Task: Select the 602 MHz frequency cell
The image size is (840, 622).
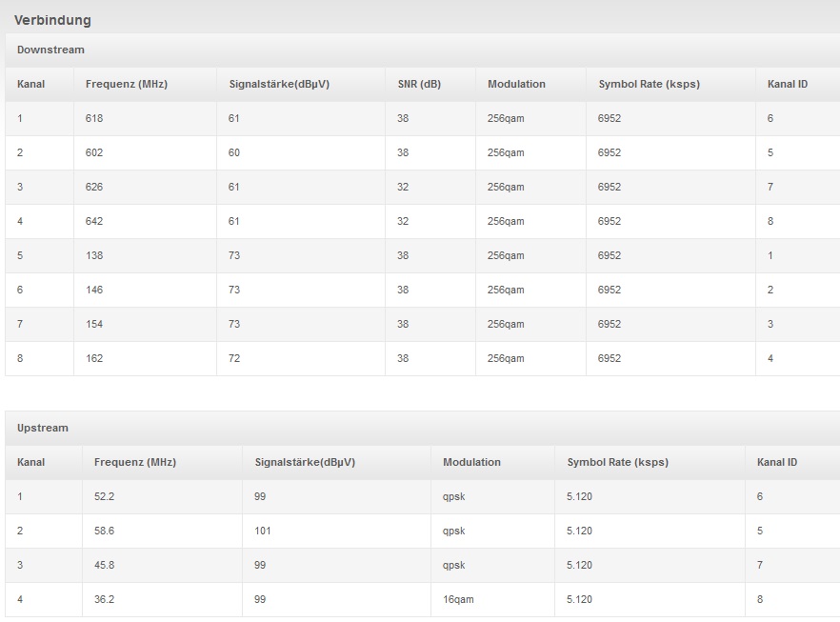Action: click(x=94, y=152)
